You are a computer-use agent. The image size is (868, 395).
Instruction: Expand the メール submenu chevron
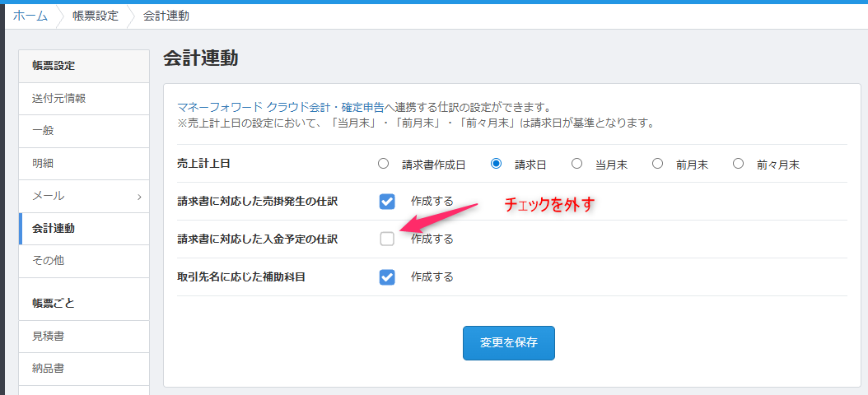coord(139,197)
